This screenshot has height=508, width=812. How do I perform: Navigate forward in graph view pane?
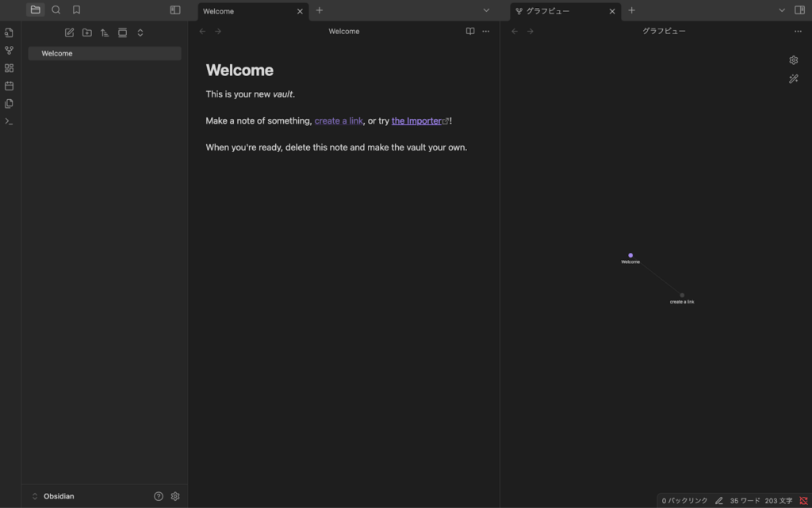[530, 32]
